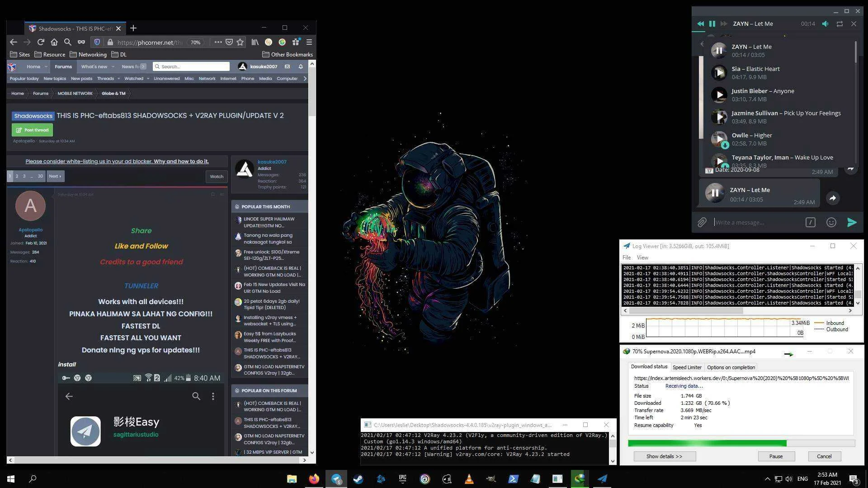Switch to Speed Limiter tab
868x488 pixels.
tap(687, 367)
